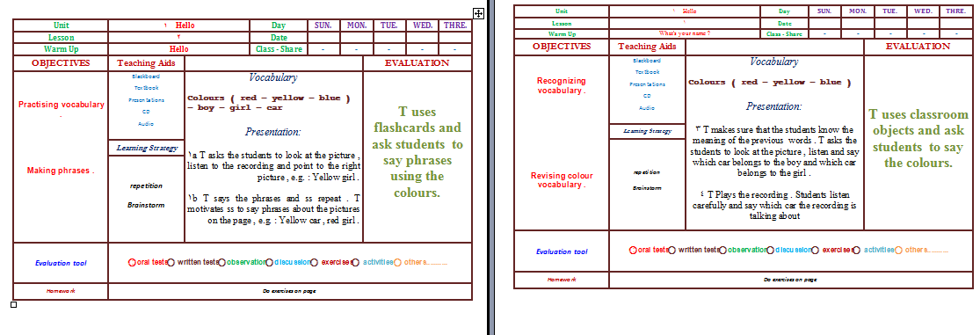Click the 'Learning Strategy' heading on left page
The height and width of the screenshot is (335, 980).
click(146, 148)
